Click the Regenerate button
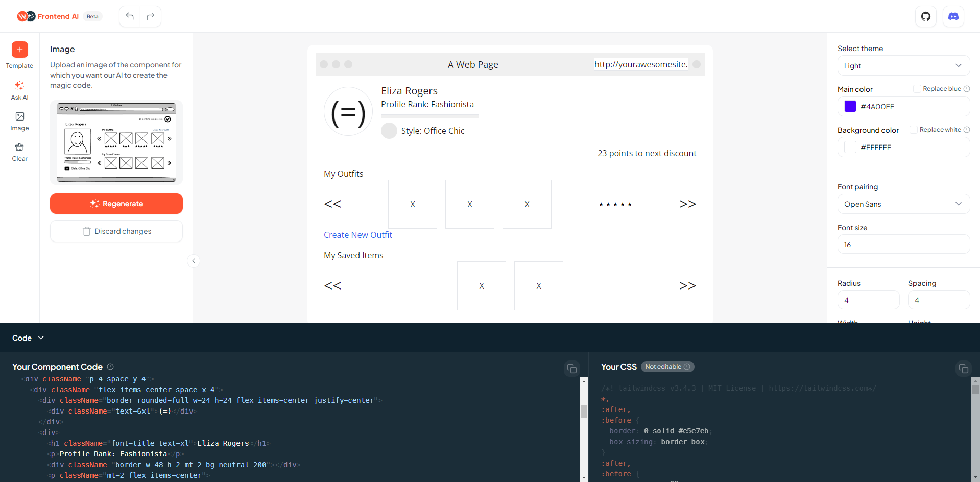Image resolution: width=980 pixels, height=482 pixels. click(x=116, y=204)
